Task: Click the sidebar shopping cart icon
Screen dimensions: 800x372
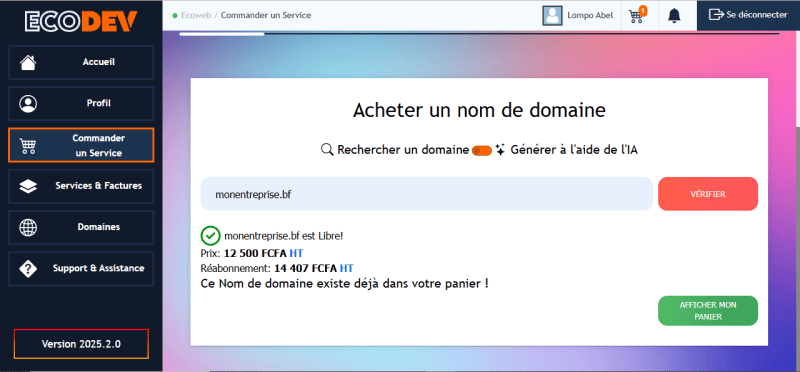Action: click(28, 146)
